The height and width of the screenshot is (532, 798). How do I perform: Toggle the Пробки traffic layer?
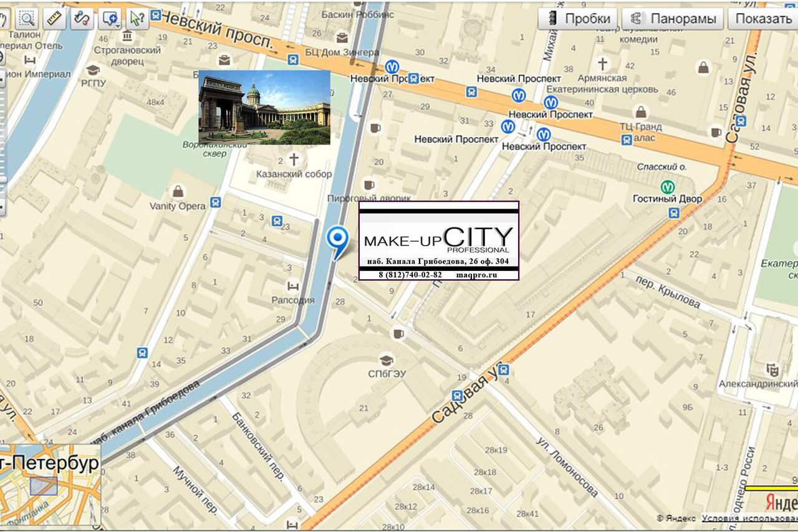tap(578, 19)
